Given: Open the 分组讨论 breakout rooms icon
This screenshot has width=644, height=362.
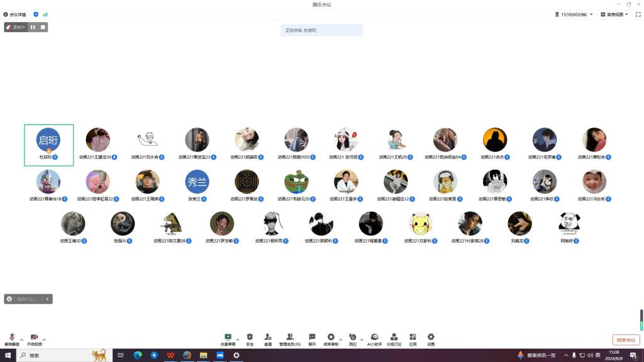Looking at the screenshot, I should [393, 337].
